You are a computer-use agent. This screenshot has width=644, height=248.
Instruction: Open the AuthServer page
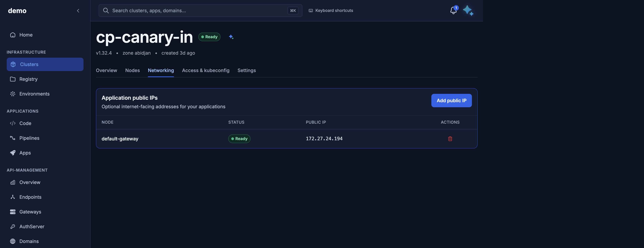click(45, 227)
